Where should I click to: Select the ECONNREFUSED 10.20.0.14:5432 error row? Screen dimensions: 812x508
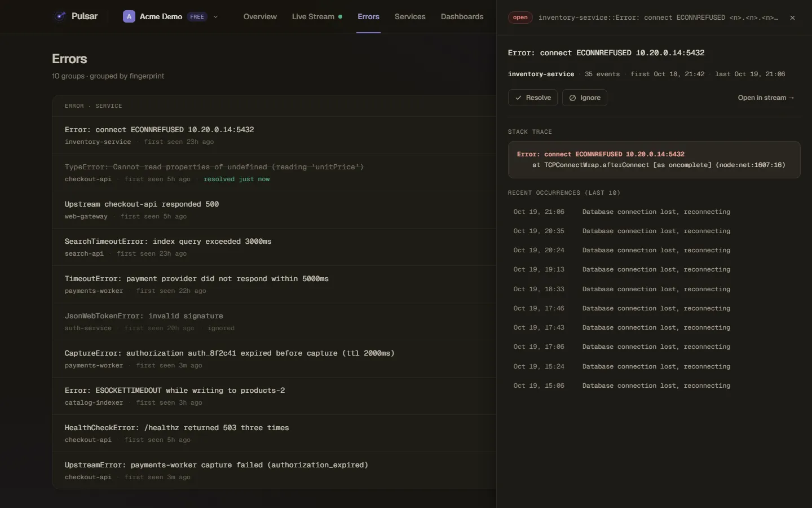click(x=274, y=135)
